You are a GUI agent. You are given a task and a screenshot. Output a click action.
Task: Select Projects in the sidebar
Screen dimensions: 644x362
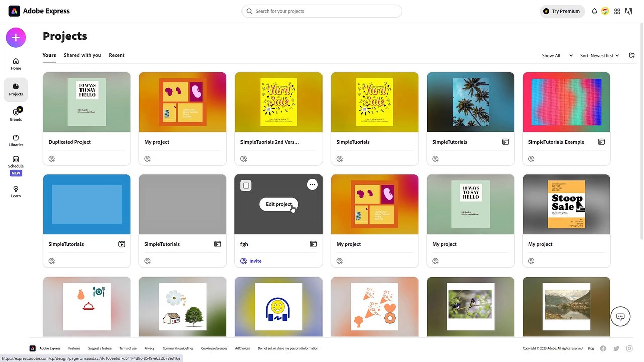[x=16, y=89]
